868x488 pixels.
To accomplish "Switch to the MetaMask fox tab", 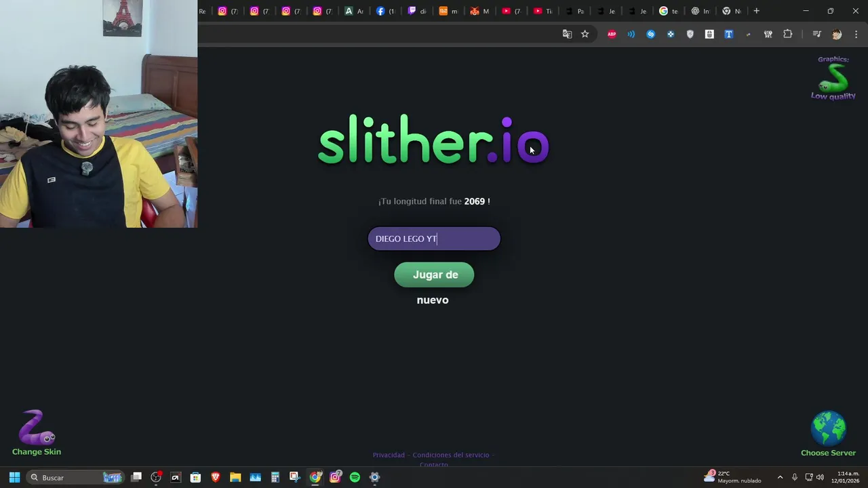I will [479, 11].
